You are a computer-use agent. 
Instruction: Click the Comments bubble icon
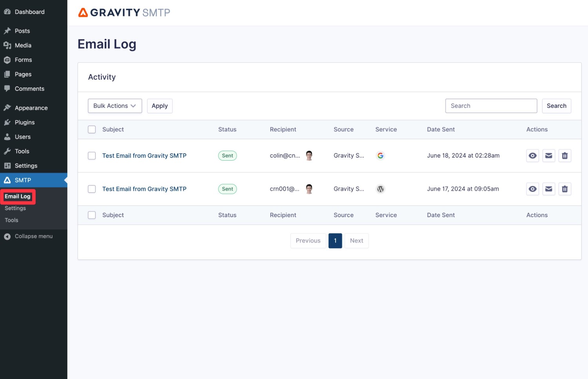[7, 89]
